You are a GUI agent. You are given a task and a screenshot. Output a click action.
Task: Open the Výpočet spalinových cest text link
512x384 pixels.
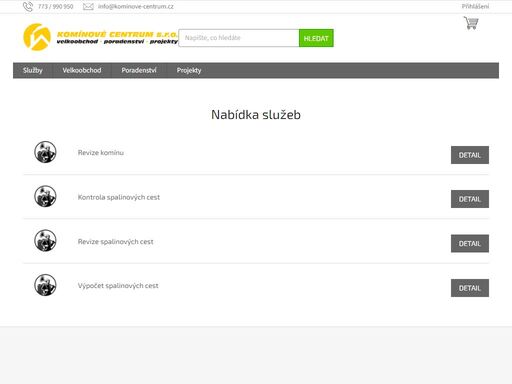pyautogui.click(x=118, y=286)
